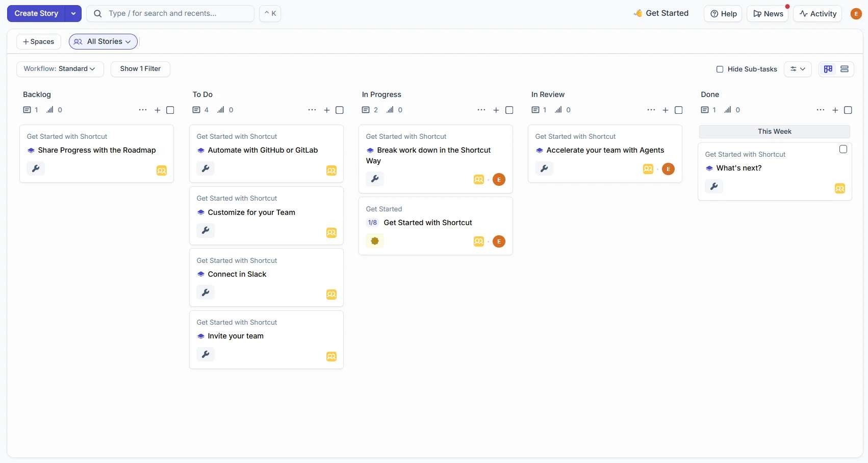
Task: Check the select-all box for In Progress column
Action: pos(509,110)
